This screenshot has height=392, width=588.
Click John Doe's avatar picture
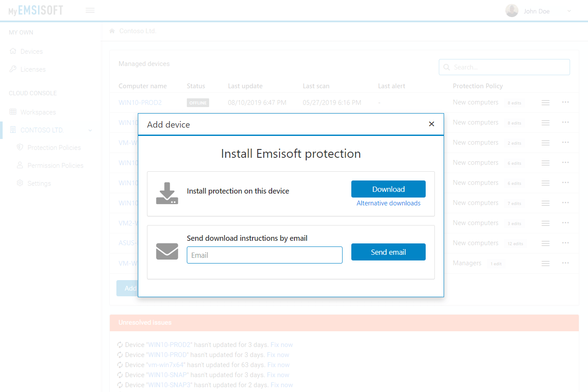[x=512, y=10]
